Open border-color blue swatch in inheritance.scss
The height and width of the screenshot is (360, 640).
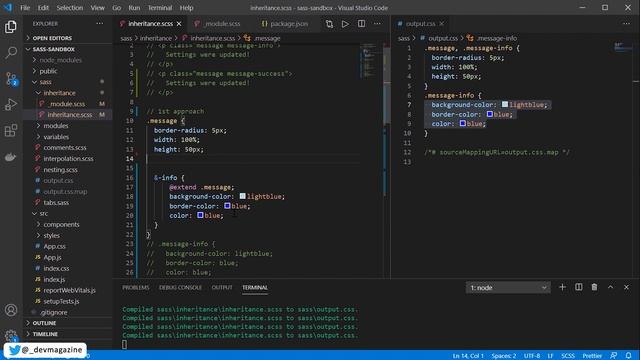(227, 206)
